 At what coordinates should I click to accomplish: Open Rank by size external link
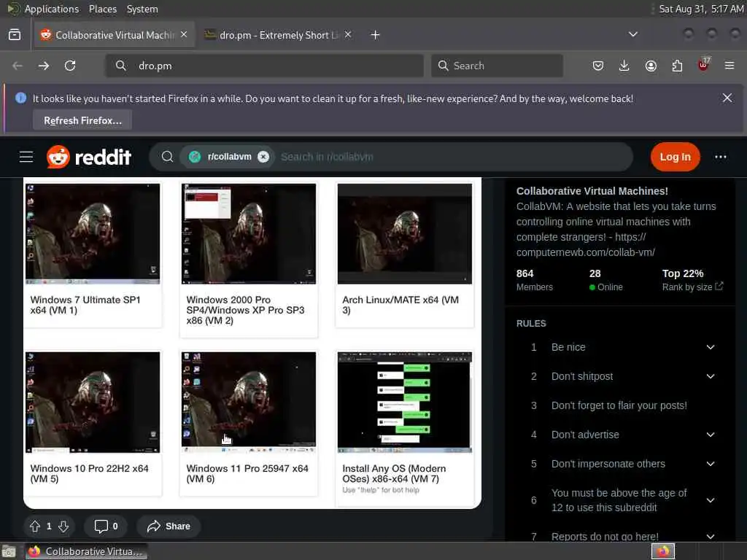pos(693,287)
